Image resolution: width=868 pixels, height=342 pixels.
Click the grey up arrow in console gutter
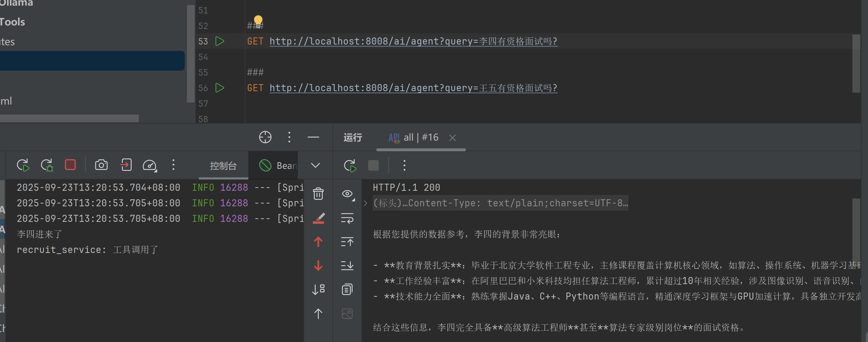(x=318, y=314)
